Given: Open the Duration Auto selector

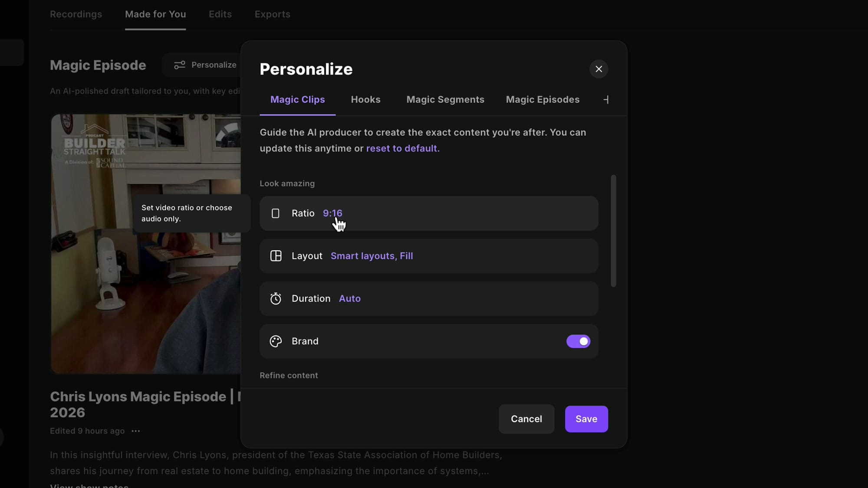Looking at the screenshot, I should click(x=428, y=298).
